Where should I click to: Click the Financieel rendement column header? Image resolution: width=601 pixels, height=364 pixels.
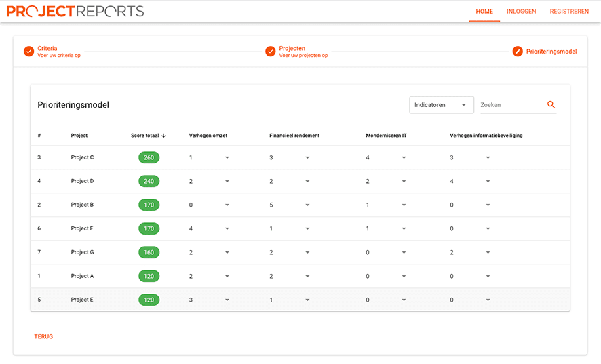tap(294, 136)
